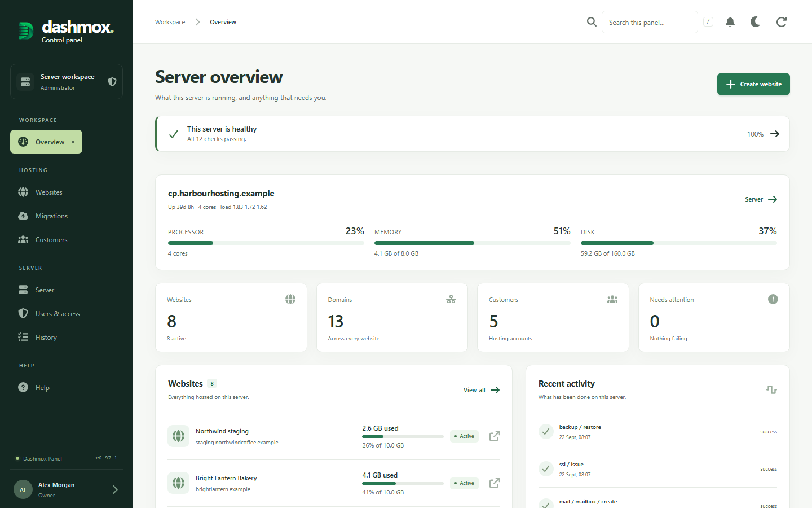Screen dimensions: 812x508
Task: Click the healthy server checkmark icon
Action: point(174,134)
